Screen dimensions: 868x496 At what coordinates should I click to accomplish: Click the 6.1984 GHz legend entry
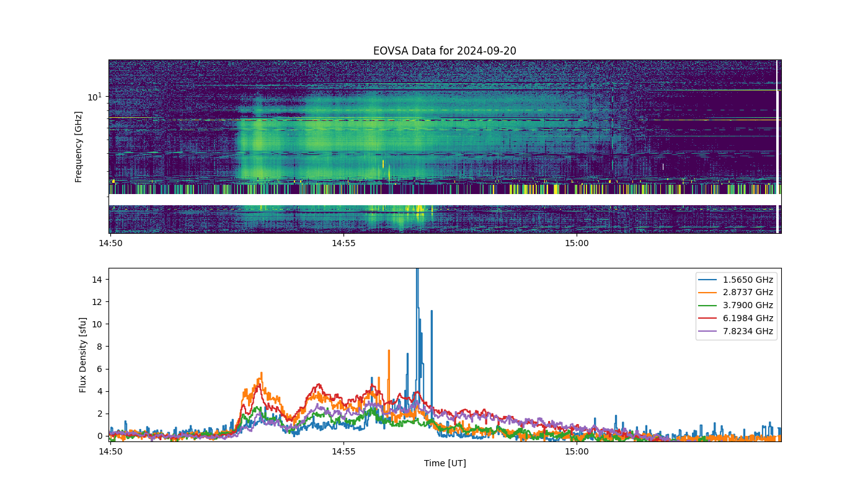tap(737, 319)
